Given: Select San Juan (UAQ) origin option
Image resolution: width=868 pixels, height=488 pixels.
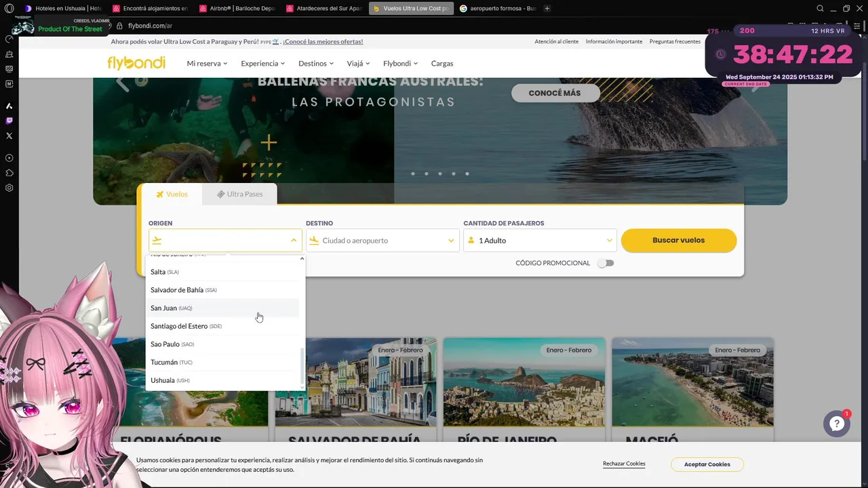Looking at the screenshot, I should [223, 308].
